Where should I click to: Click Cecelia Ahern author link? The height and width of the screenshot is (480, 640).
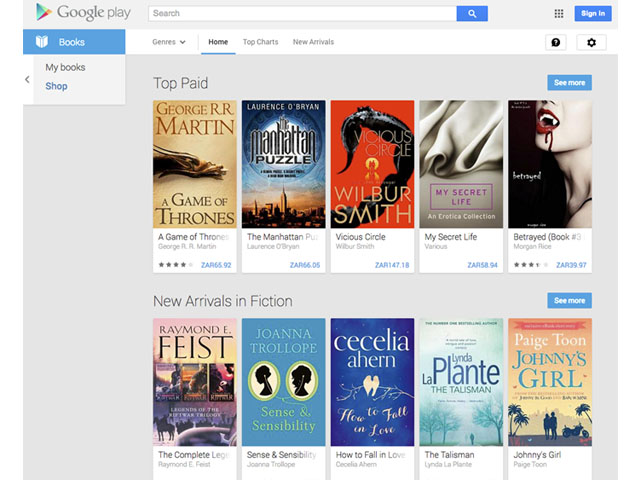pos(356,464)
